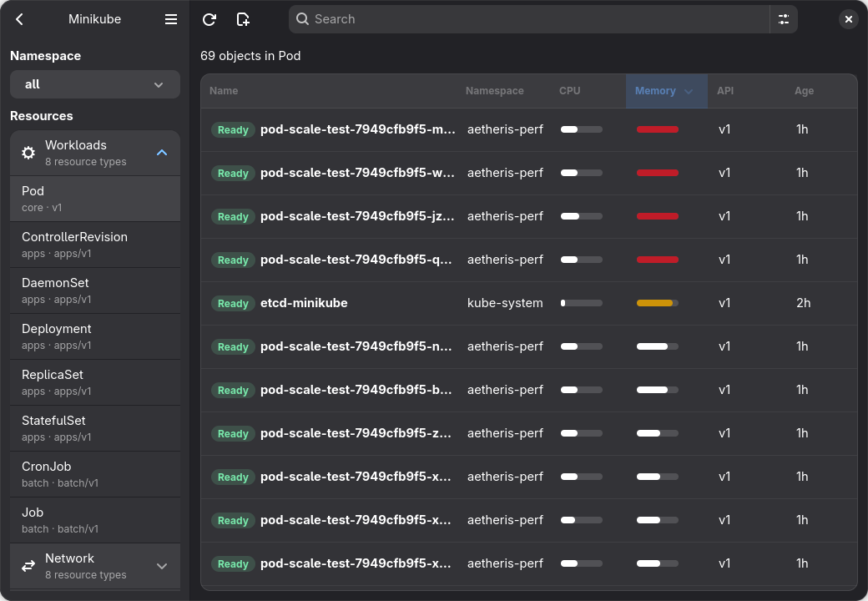The height and width of the screenshot is (601, 868).
Task: Click red memory bar of pod-scale-test-7949cfb9f5-m…
Action: [658, 129]
